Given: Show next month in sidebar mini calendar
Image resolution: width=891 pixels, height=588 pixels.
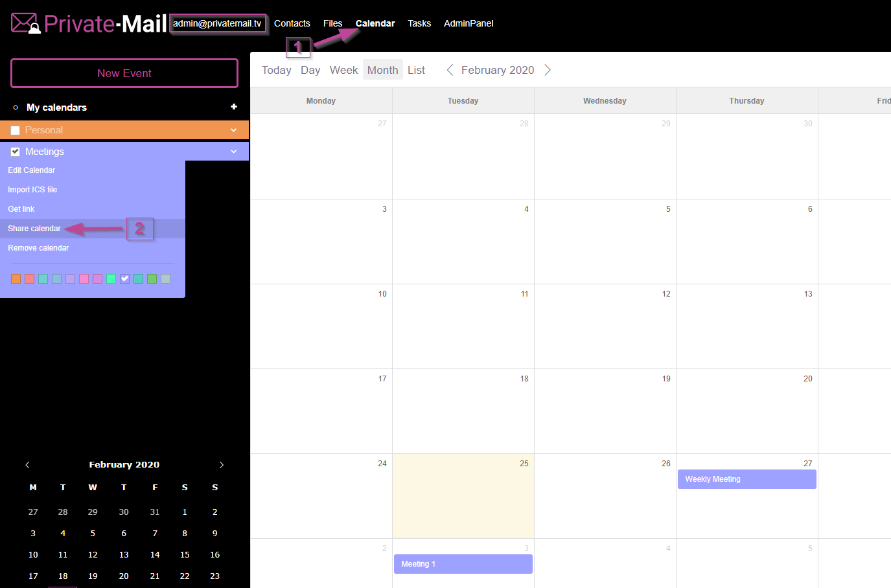Looking at the screenshot, I should point(222,465).
